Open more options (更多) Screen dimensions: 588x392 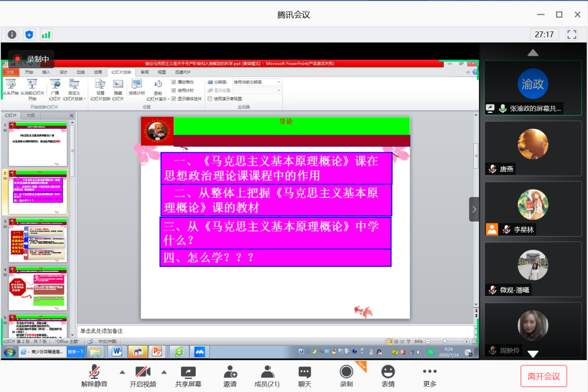pos(430,376)
